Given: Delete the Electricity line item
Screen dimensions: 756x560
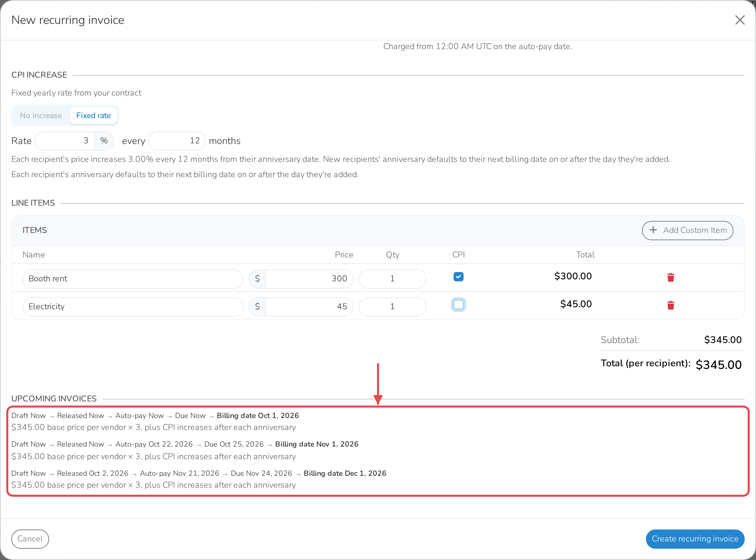Looking at the screenshot, I should coord(670,306).
